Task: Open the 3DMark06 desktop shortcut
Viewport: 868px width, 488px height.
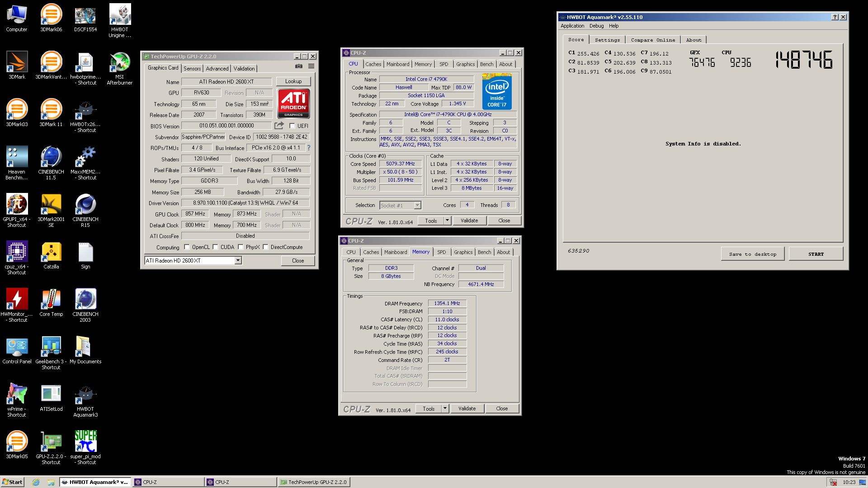Action: click(51, 18)
